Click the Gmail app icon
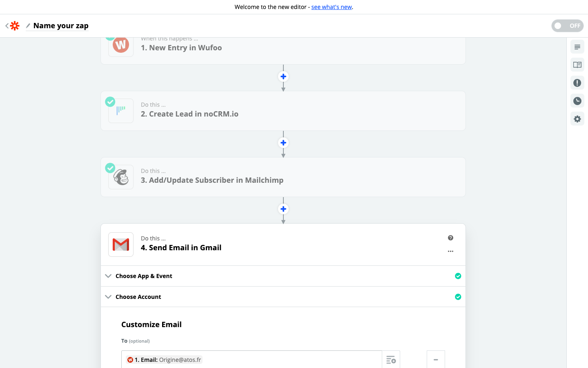Screen dimensions: 588x368 pos(121,245)
